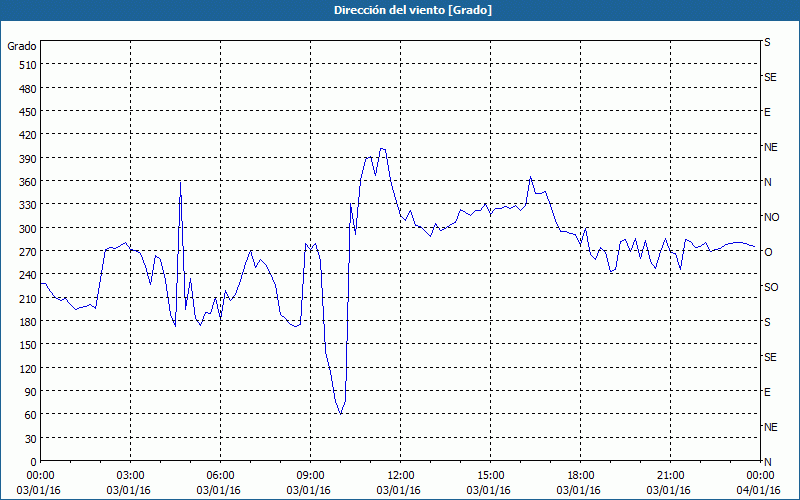Click the 270 y-axis value
Screen dimensions: 800x500
point(28,252)
